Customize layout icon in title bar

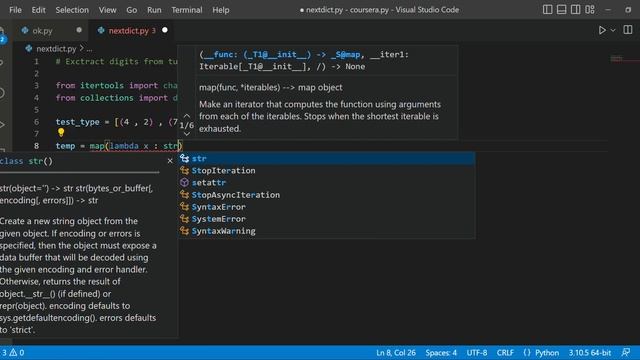[x=590, y=9]
